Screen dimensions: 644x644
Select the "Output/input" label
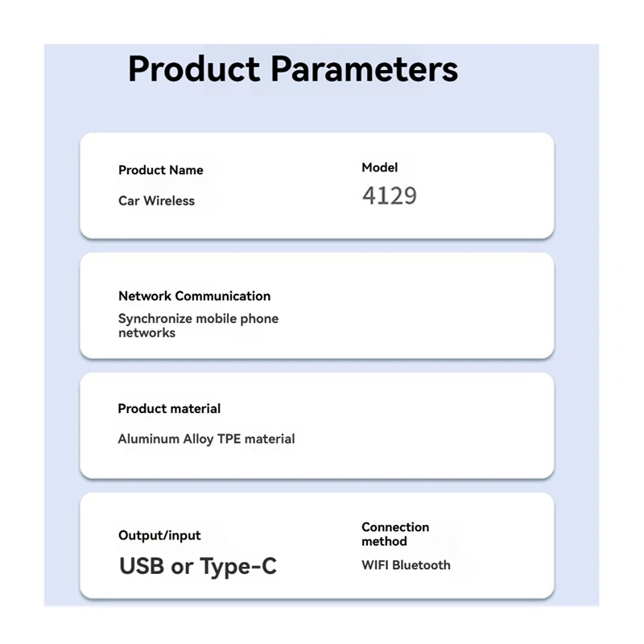point(159,535)
